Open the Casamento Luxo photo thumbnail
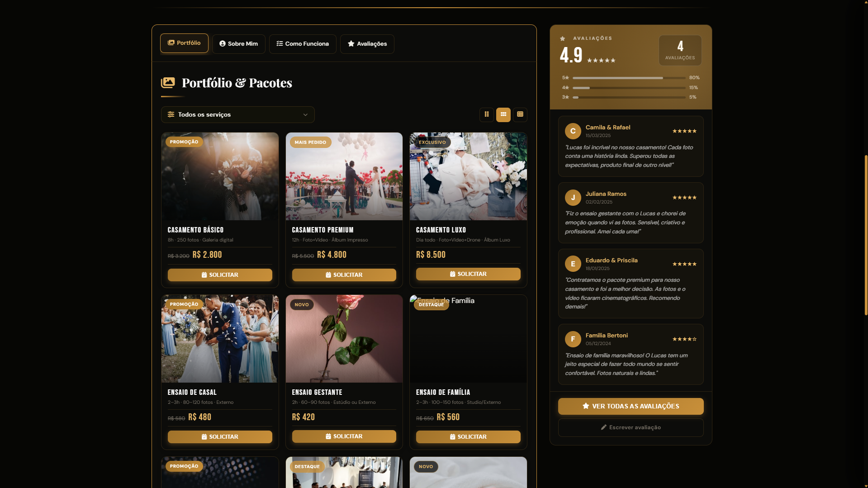The image size is (868, 488). tap(468, 176)
